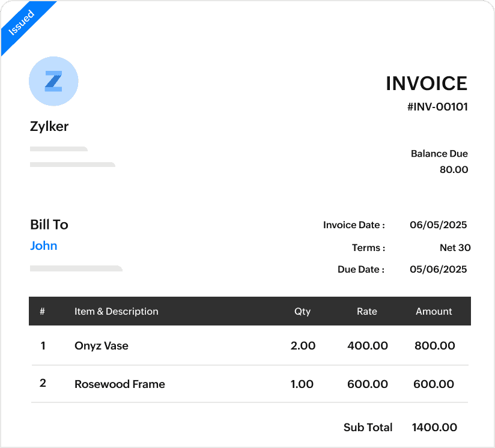Click the Issued status ribbon

23,22
